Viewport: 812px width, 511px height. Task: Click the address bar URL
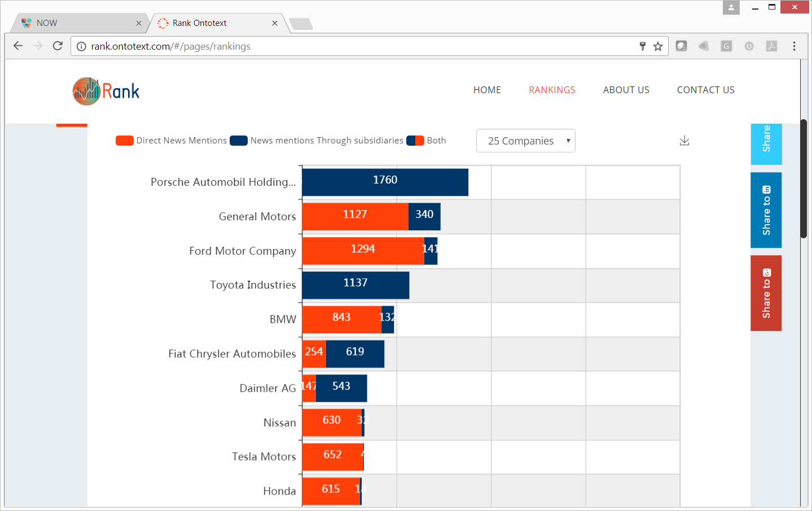coord(170,46)
